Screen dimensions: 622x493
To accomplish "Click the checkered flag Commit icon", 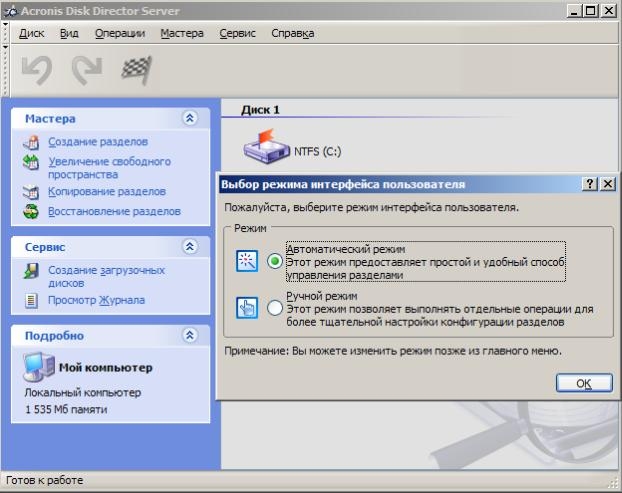I will (137, 70).
